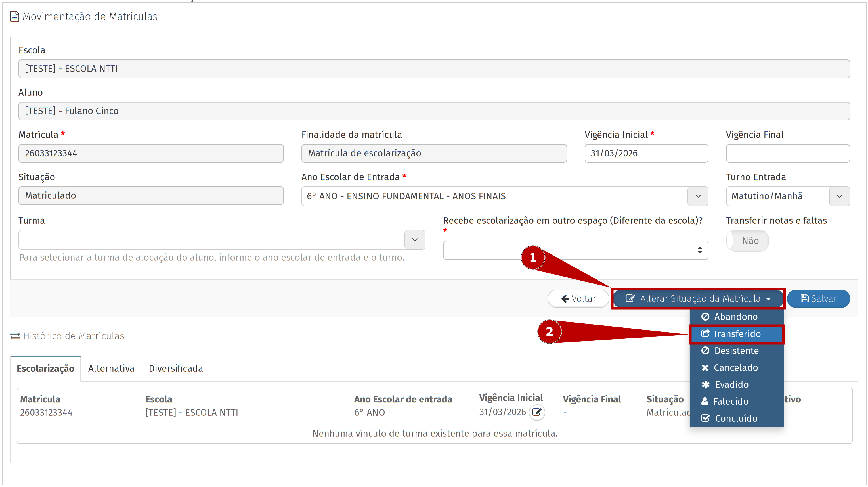This screenshot has height=487, width=868.
Task: Switch to the Alternativa tab
Action: [x=111, y=368]
